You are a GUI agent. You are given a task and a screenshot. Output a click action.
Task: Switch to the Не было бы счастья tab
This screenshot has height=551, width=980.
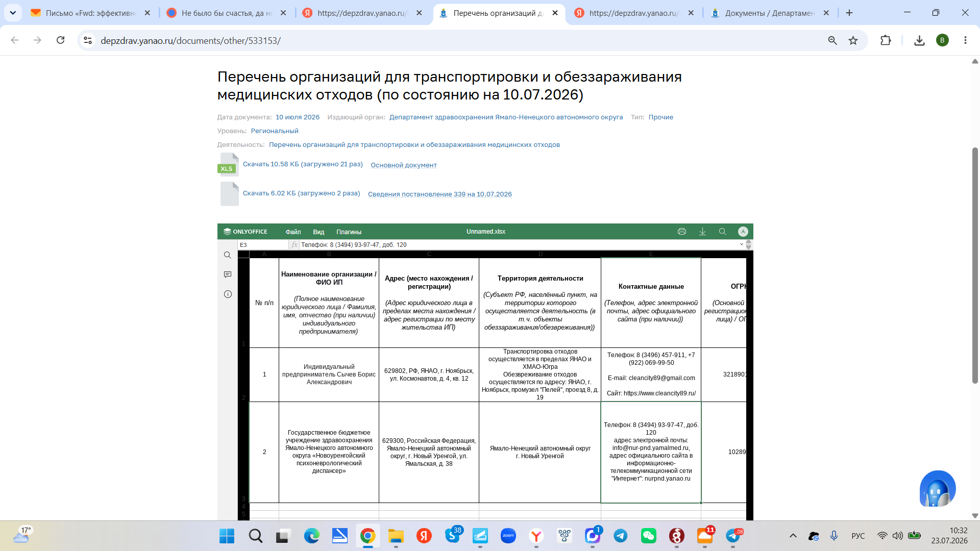coord(227,13)
